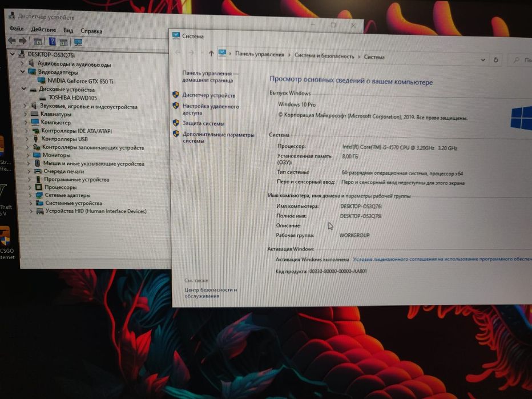
Task: Select Мыши и иные указывающие устройства
Action: 94,163
